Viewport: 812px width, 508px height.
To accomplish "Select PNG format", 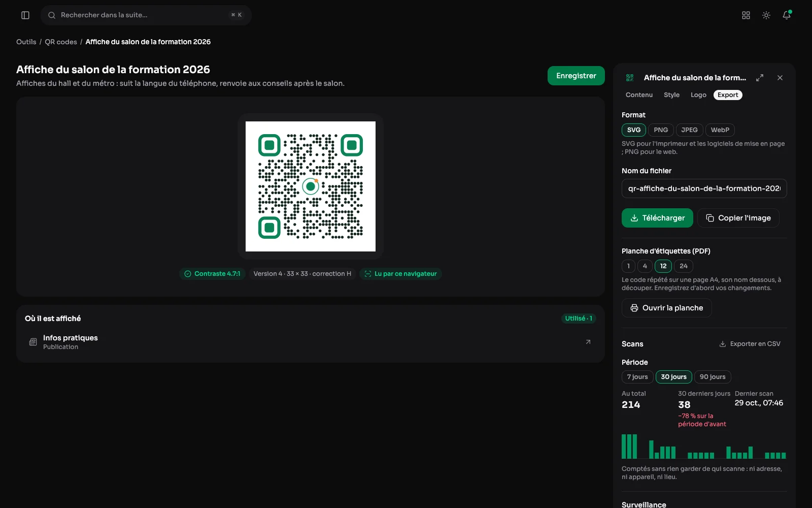I will tap(661, 130).
